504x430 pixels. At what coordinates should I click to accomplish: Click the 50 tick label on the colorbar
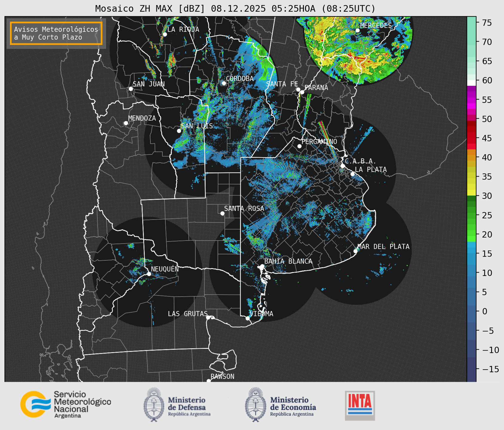(487, 119)
